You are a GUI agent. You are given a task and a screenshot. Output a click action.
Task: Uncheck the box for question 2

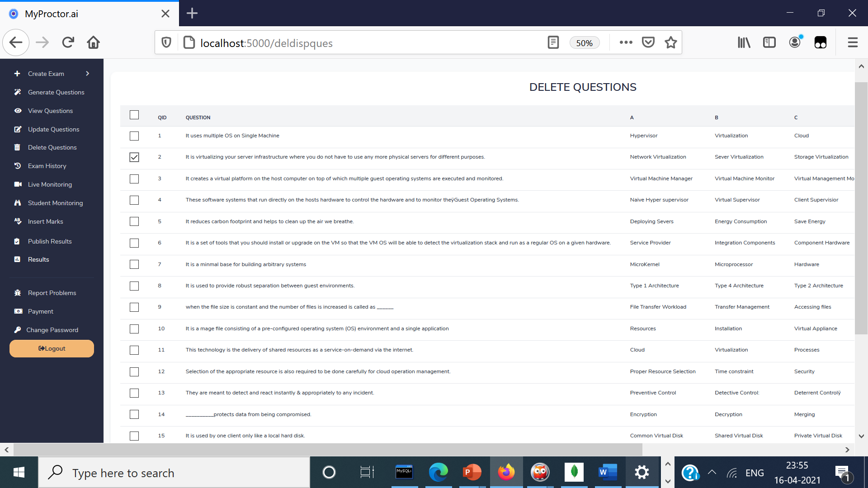[134, 157]
